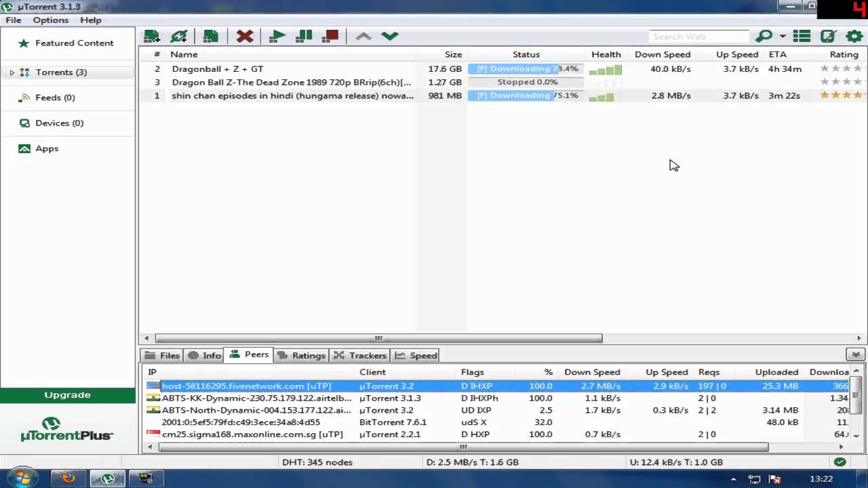Click the red X Remove torrent icon
This screenshot has height=488, width=868.
pos(244,36)
